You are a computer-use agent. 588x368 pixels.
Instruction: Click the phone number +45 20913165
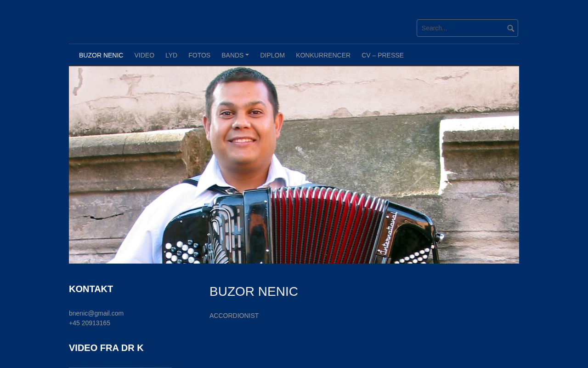coord(90,323)
